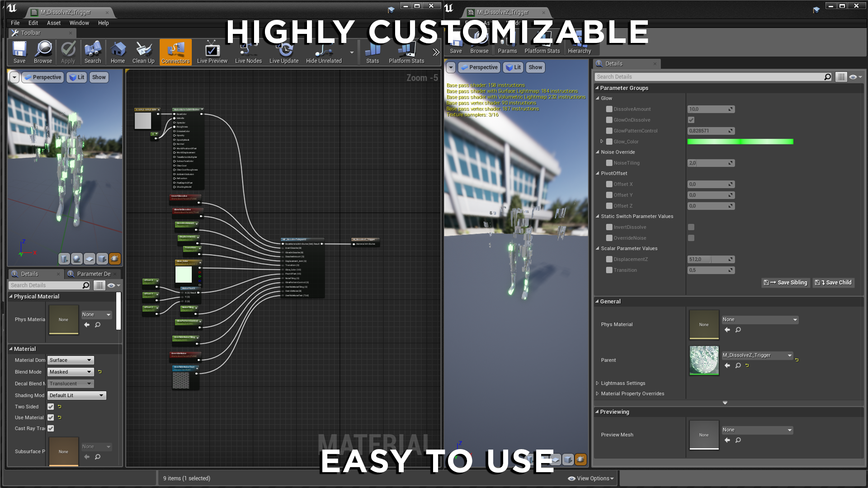The image size is (868, 488).
Task: Open the Blend Mode dropdown
Action: [71, 372]
